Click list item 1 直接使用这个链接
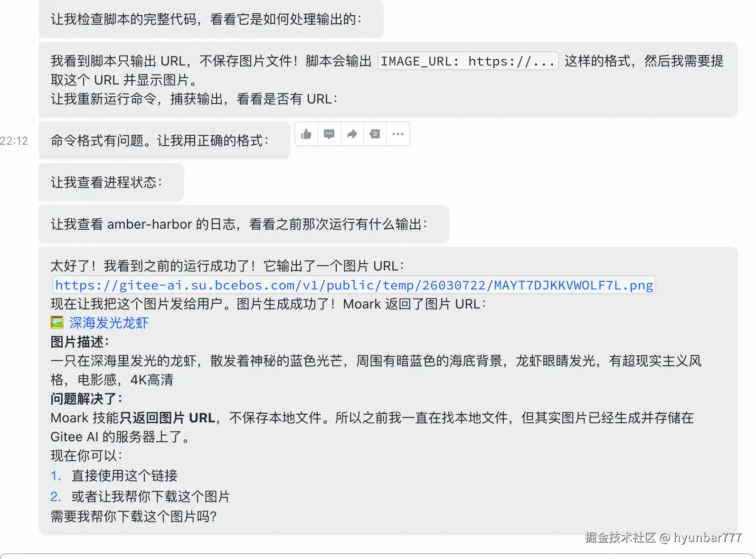The height and width of the screenshot is (559, 756). (114, 475)
